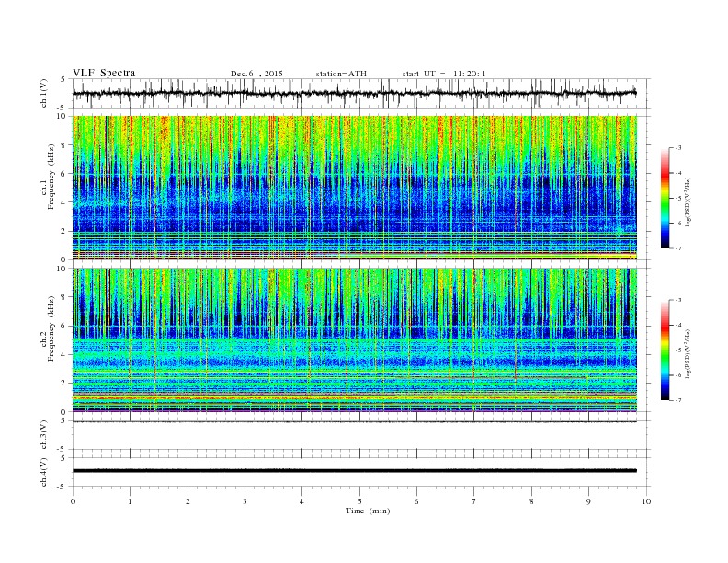This screenshot has width=728, height=563.
Task: Click the ch.4 thick waveform trace
Action: click(354, 471)
